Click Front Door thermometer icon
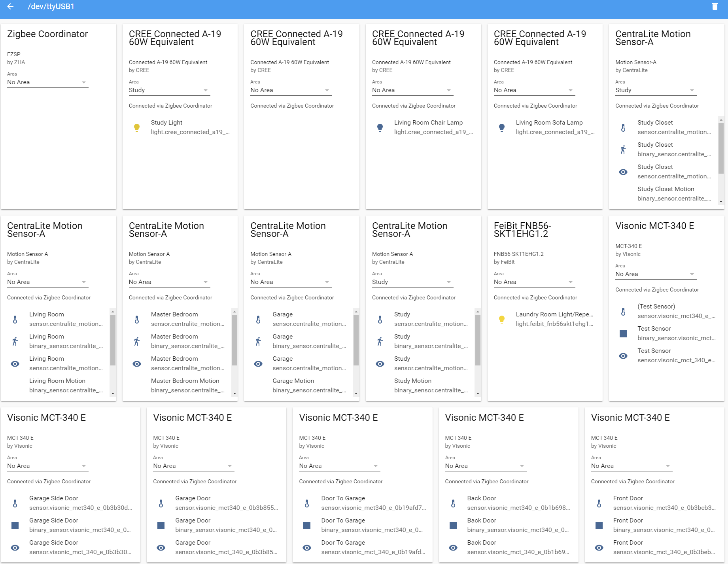 (599, 503)
